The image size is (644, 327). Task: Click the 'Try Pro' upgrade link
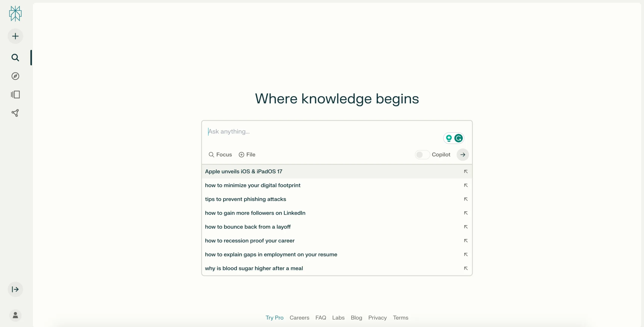coord(275,317)
